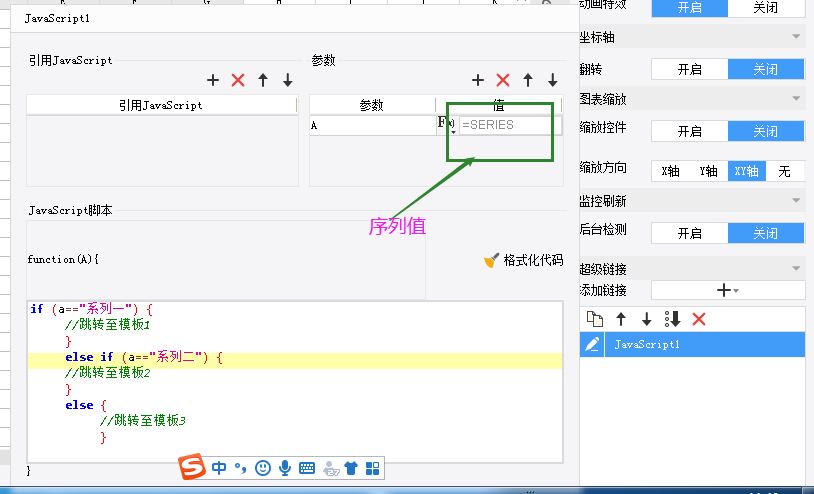This screenshot has height=494, width=814.
Task: Start Sogou voice input microphone
Action: [x=284, y=468]
